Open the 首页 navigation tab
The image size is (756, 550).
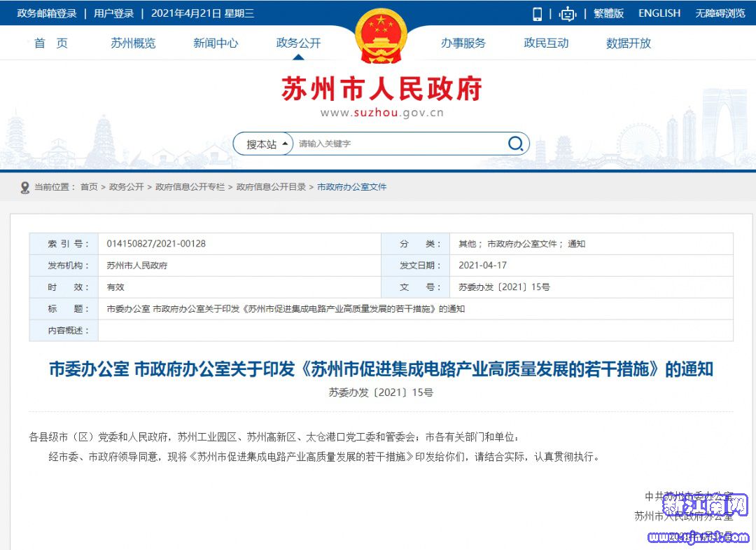51,43
